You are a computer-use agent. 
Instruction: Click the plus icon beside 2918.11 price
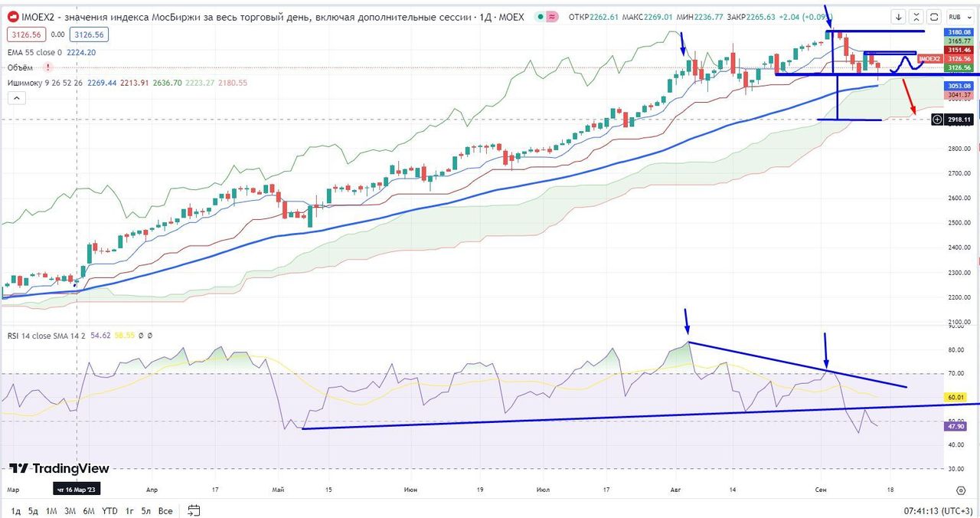coord(937,120)
